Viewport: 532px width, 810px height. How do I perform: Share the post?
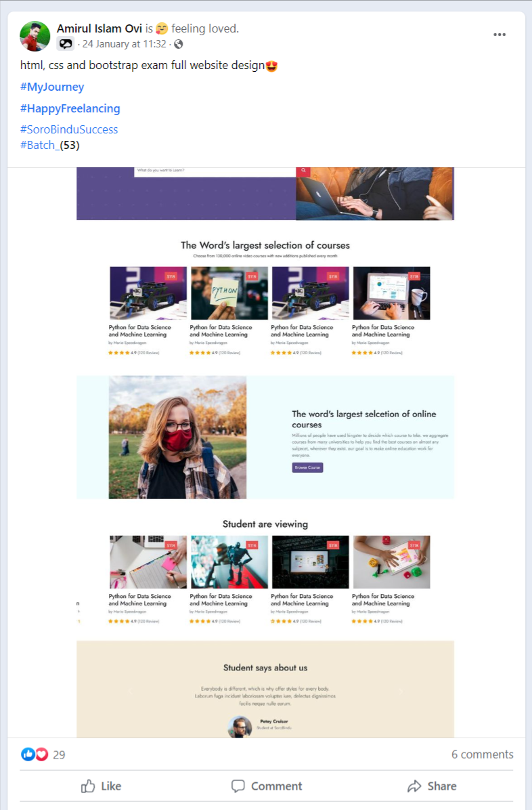[432, 786]
